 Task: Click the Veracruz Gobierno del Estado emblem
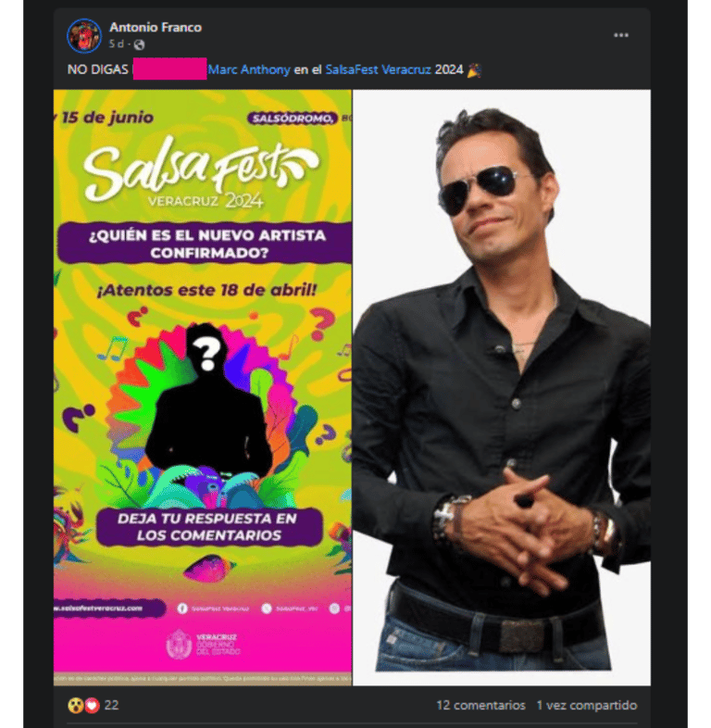point(180,645)
